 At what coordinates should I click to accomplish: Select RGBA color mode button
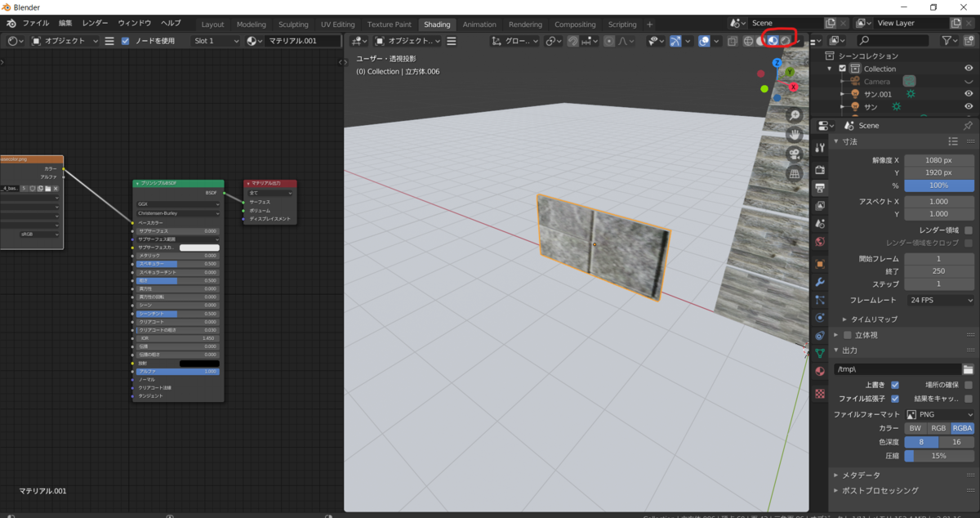click(963, 428)
